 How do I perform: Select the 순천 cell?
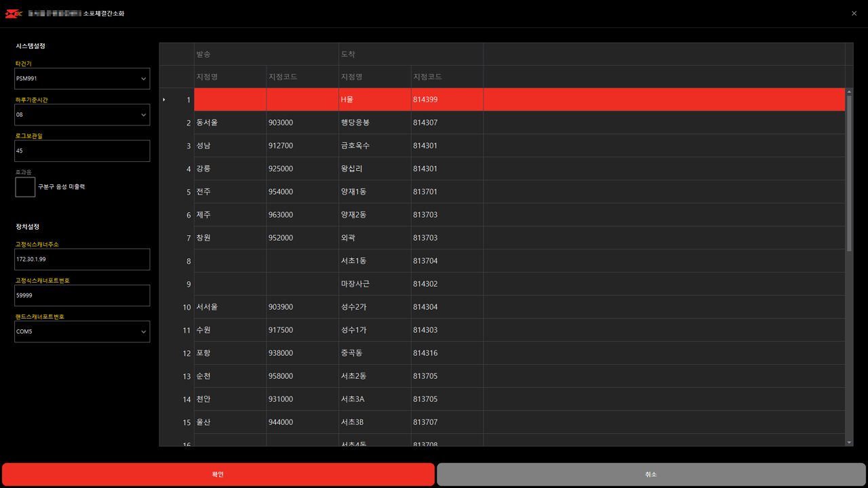[x=230, y=376]
